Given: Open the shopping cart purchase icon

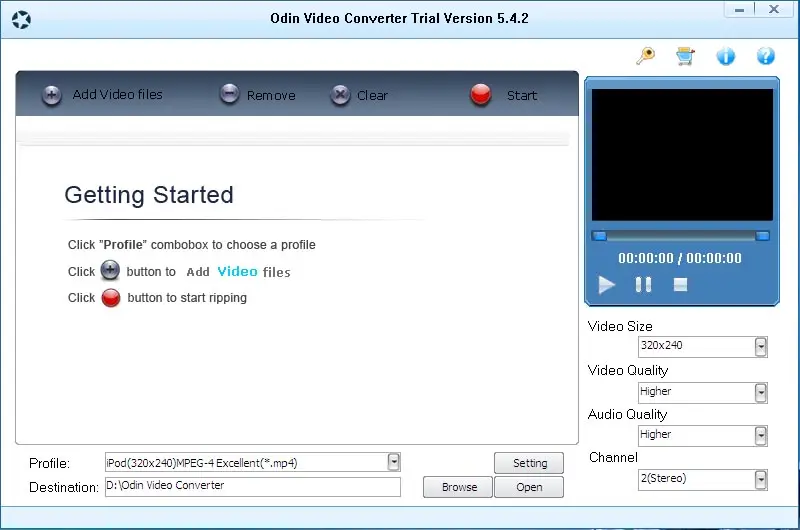Looking at the screenshot, I should (685, 56).
